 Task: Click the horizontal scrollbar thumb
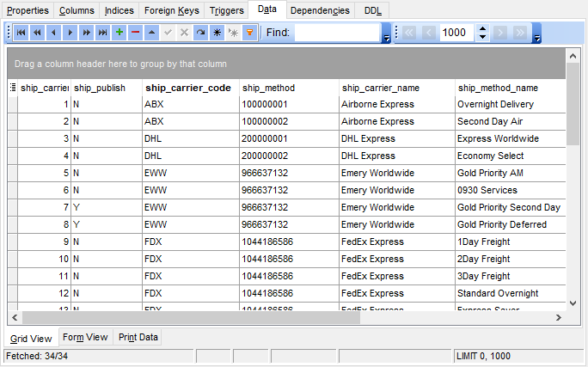click(x=191, y=317)
